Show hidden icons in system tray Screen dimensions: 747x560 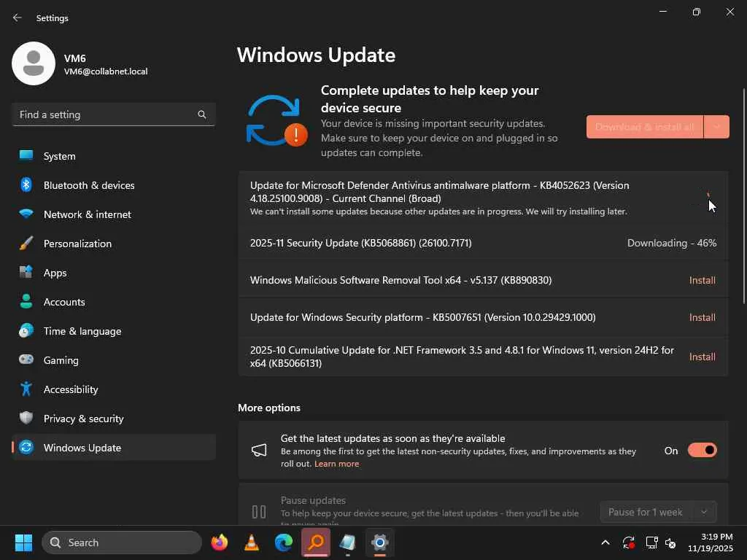[x=605, y=542]
